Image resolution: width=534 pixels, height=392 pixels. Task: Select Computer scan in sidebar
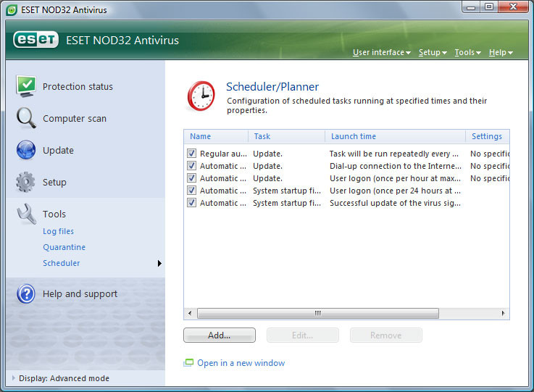tap(75, 119)
